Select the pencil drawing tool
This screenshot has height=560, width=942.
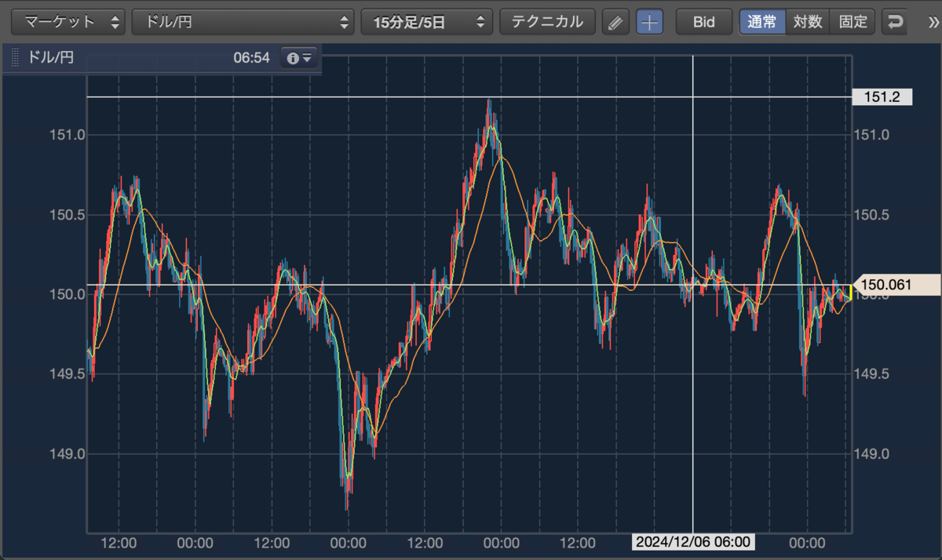tap(616, 22)
